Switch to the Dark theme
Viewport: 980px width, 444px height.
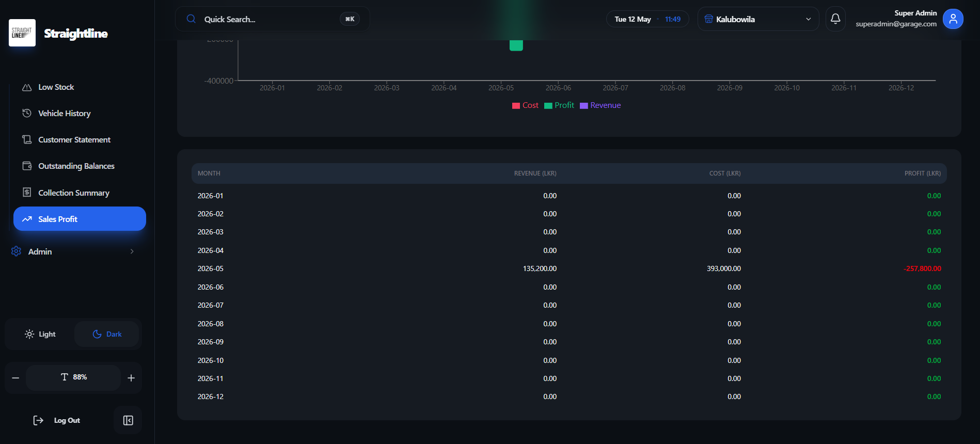107,334
